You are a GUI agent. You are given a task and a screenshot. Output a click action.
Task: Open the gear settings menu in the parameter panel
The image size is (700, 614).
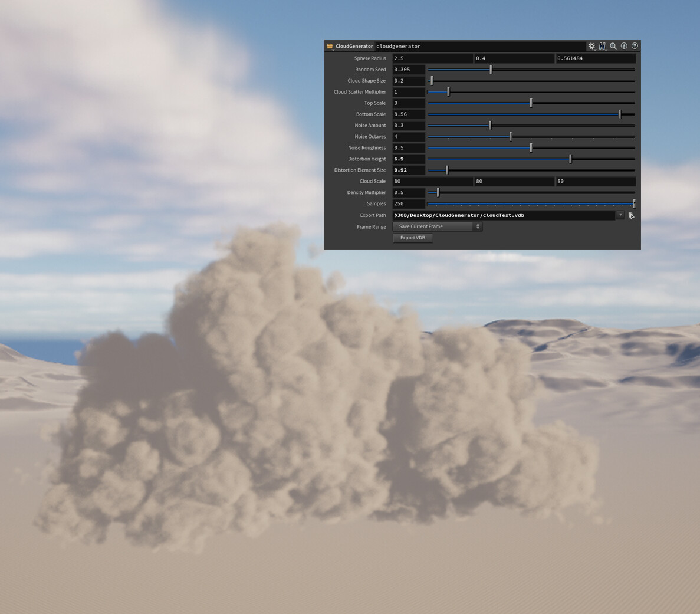pyautogui.click(x=591, y=45)
